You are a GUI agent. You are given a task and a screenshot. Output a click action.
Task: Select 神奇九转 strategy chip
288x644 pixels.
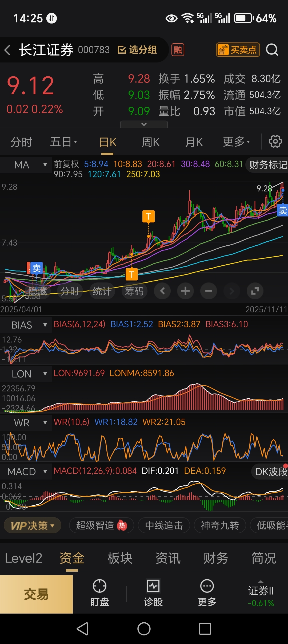(220, 525)
